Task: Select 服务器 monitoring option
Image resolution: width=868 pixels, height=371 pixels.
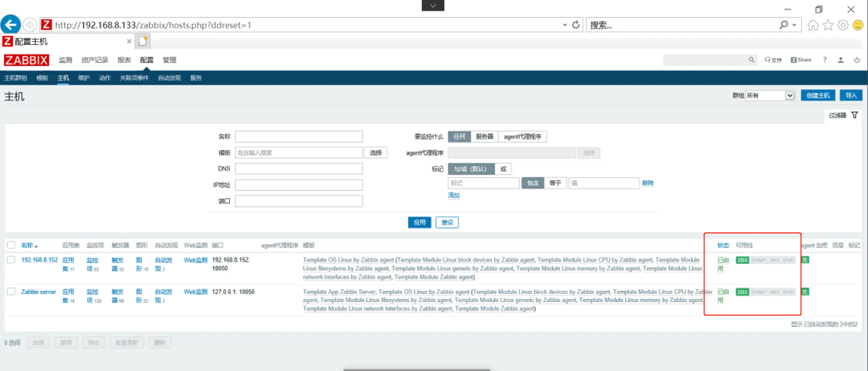Action: (x=484, y=136)
